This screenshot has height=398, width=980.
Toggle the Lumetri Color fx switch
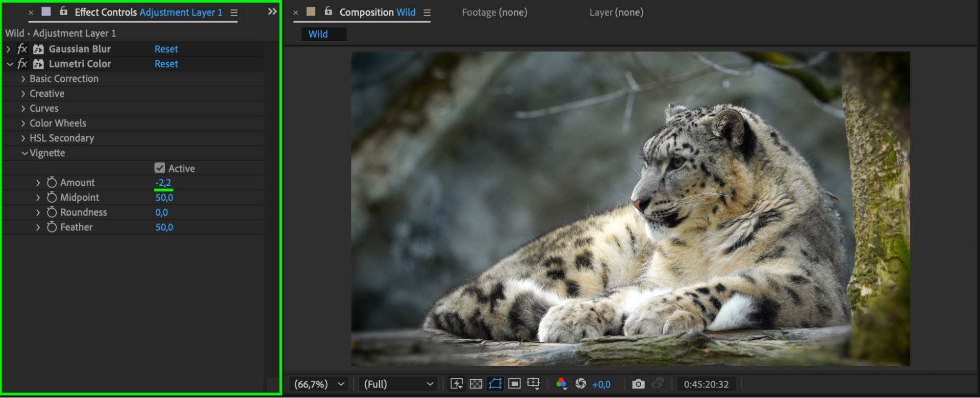(x=22, y=64)
